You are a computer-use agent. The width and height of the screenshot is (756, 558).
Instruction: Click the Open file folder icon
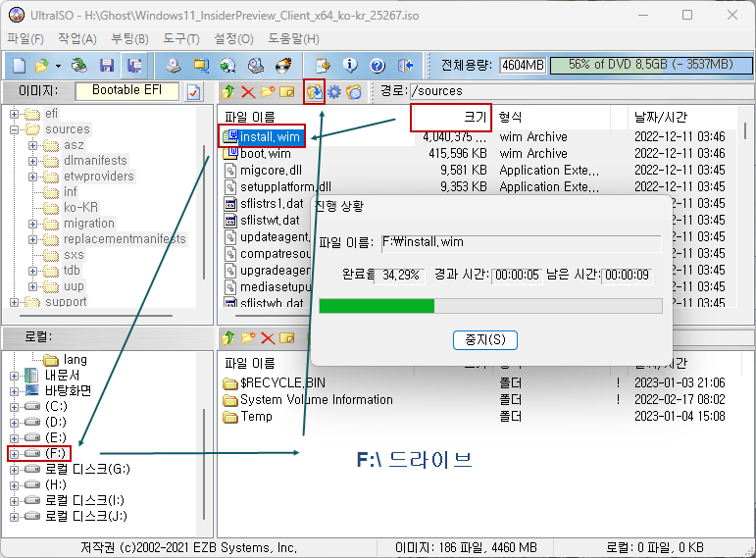42,65
